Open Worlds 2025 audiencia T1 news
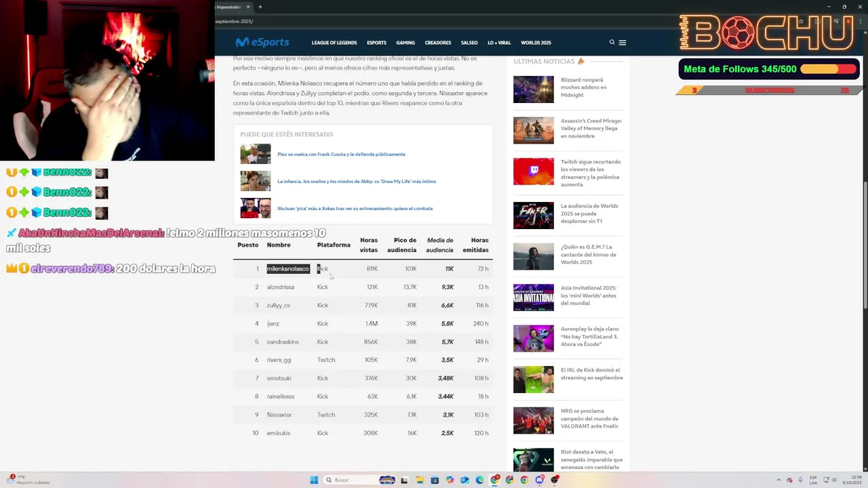 (x=589, y=213)
